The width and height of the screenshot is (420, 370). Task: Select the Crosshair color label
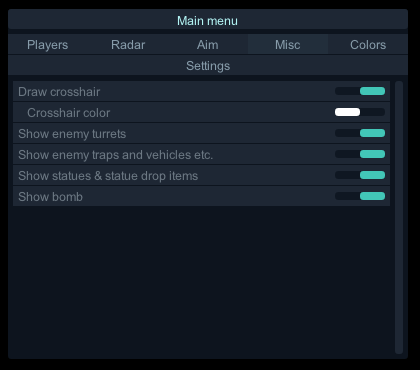tap(69, 113)
